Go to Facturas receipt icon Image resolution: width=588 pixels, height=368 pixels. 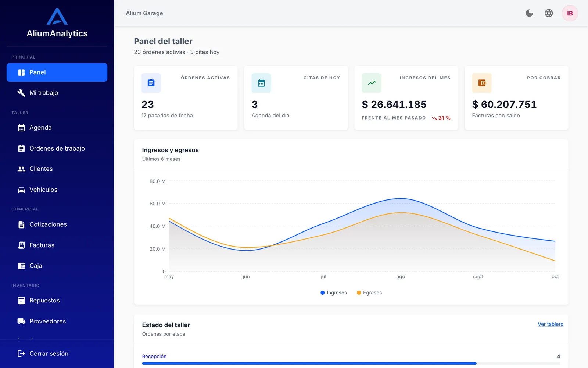[21, 245]
